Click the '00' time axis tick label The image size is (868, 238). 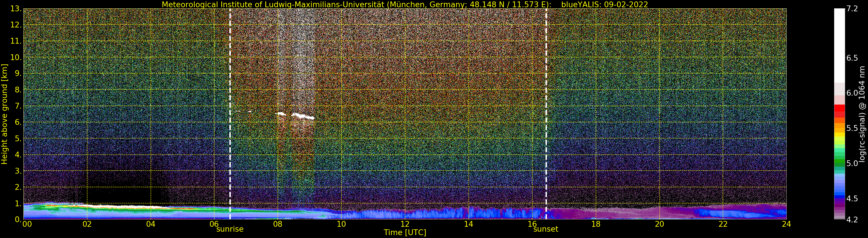[x=27, y=224]
